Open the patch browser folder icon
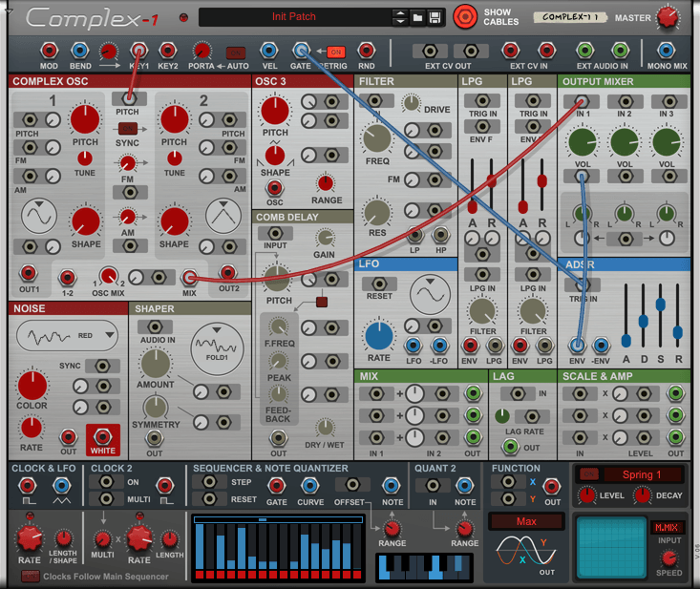The height and width of the screenshot is (589, 700). [x=418, y=17]
